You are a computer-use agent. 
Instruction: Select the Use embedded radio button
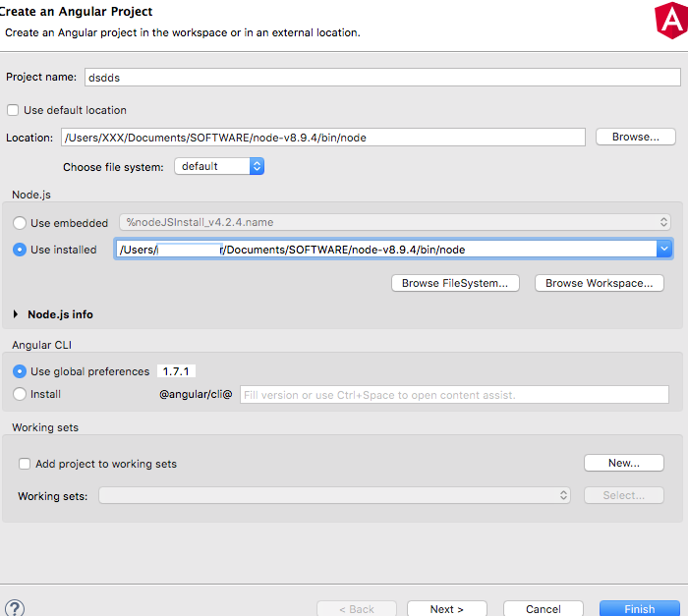tap(20, 223)
